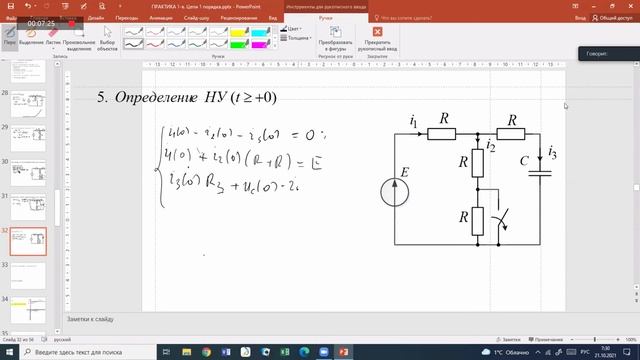The width and height of the screenshot is (640, 360).
Task: Select slide 31 thumbnail
Action: [x=28, y=207]
